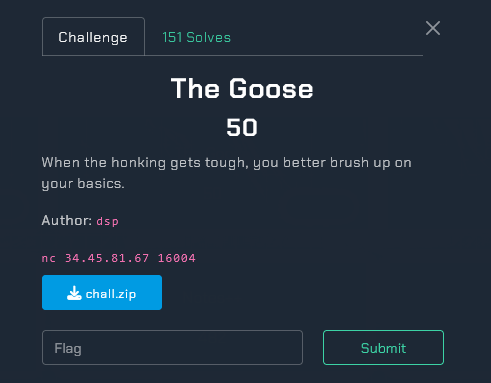491x383 pixels.
Task: Click the author name dsp
Action: pyautogui.click(x=107, y=221)
